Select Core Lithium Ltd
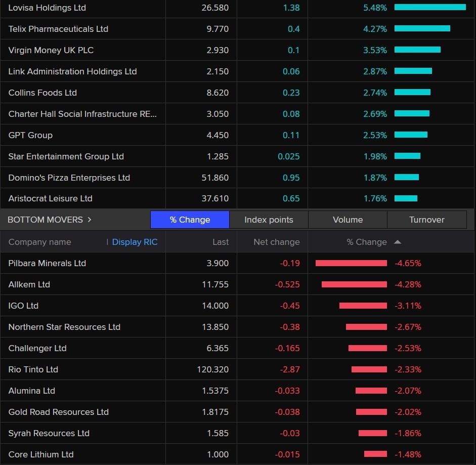476x465 pixels. pyautogui.click(x=41, y=454)
